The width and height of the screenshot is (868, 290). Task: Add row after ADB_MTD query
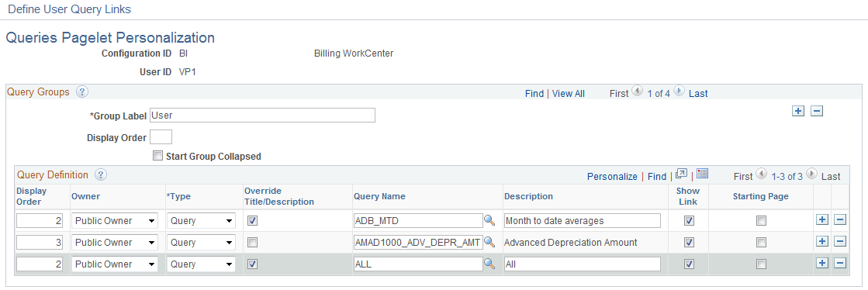pos(822,220)
